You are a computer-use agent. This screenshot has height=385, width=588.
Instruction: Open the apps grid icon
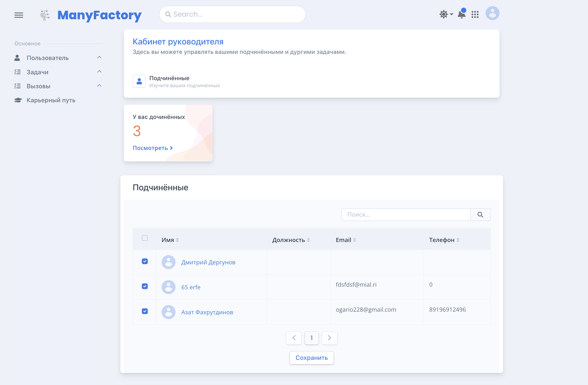coord(475,15)
